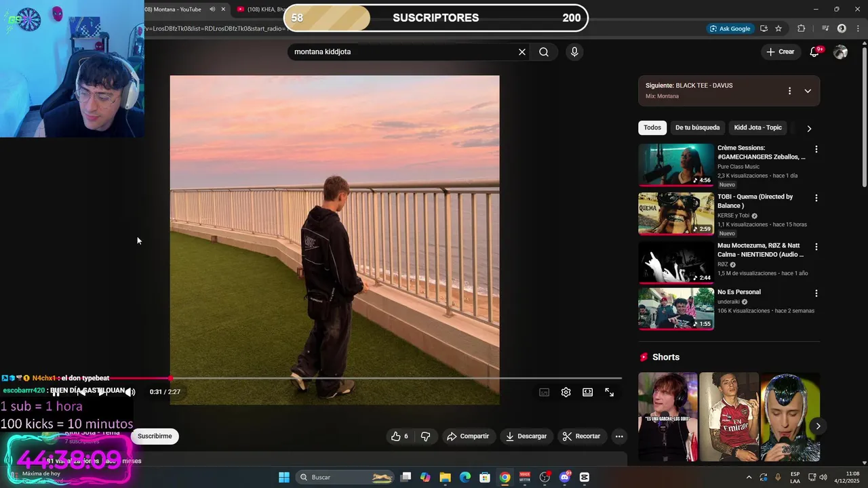Run the search with the magnifier button
The height and width of the screenshot is (488, 868).
click(544, 52)
